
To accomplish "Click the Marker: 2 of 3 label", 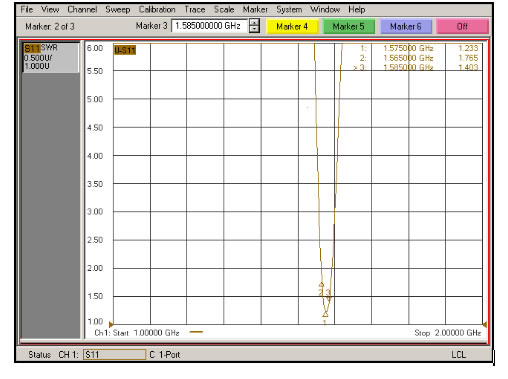I will (50, 26).
